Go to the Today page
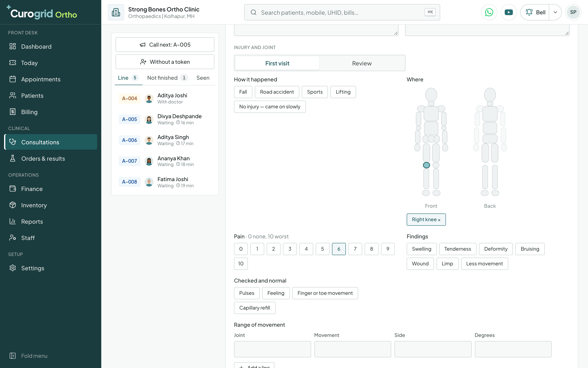The image size is (588, 368). click(x=51, y=63)
